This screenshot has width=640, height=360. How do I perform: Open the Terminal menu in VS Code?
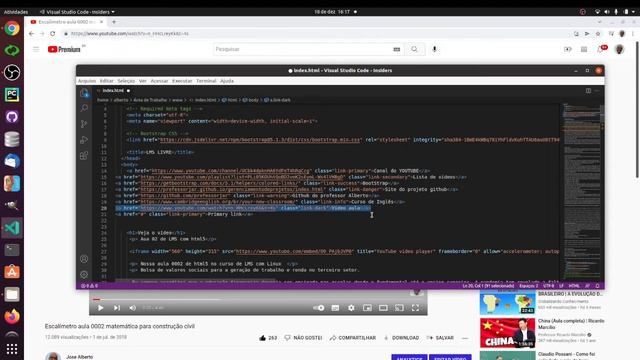click(206, 81)
